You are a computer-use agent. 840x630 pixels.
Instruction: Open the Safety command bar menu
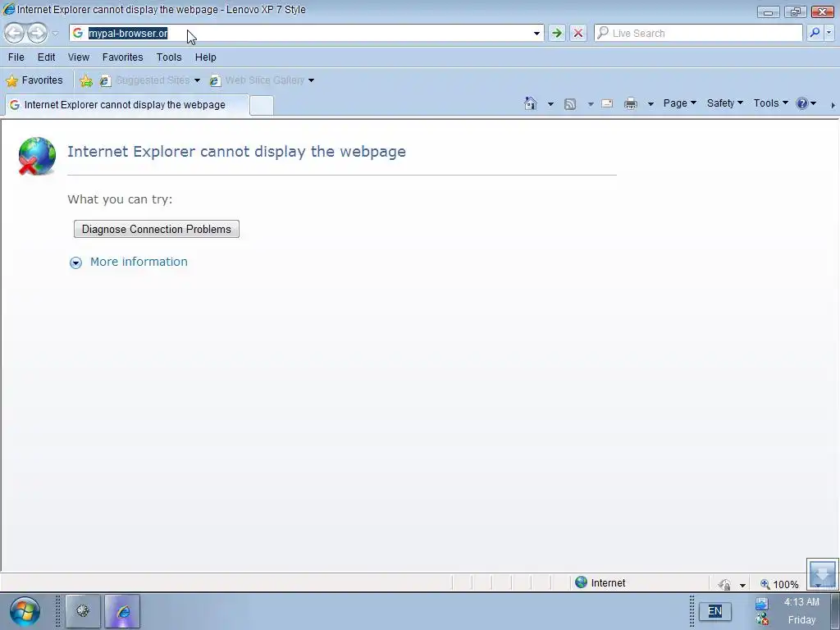click(724, 103)
